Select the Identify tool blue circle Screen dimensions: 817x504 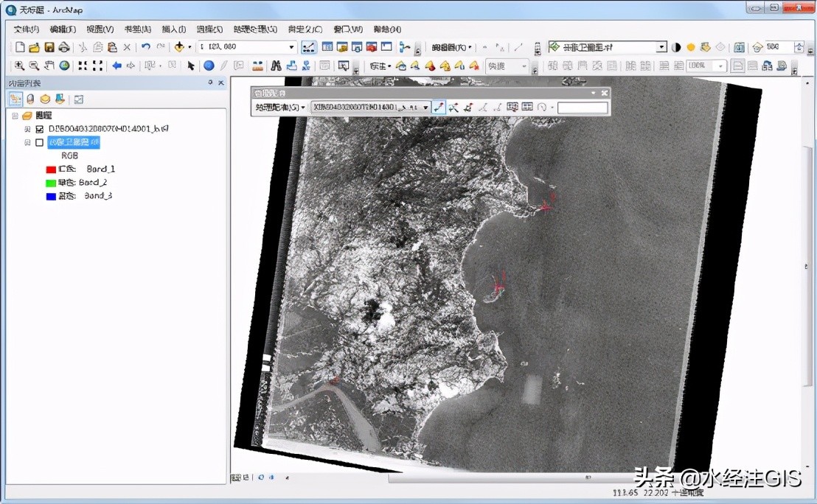point(209,66)
